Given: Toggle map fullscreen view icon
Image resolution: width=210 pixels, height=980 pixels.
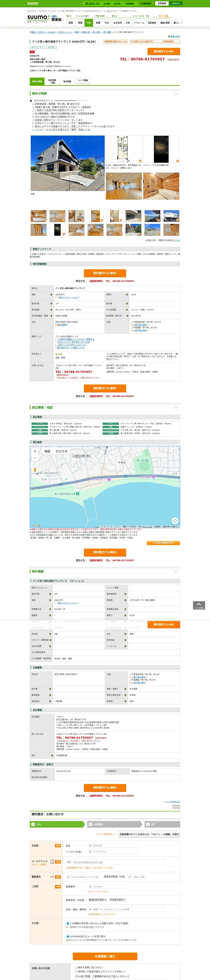Looking at the screenshot, I should click(x=175, y=451).
